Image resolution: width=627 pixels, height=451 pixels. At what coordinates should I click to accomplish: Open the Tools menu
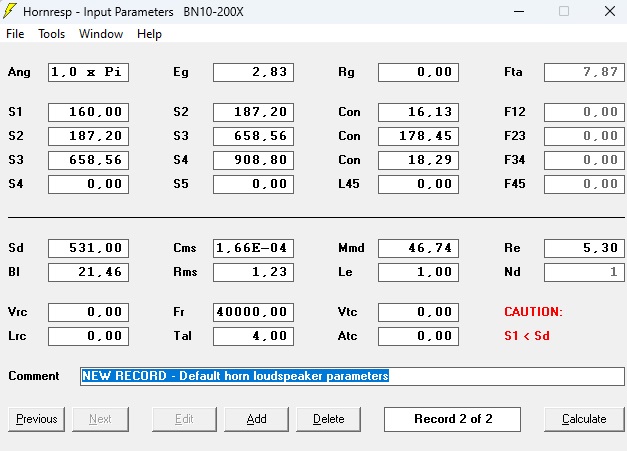pyautogui.click(x=51, y=34)
